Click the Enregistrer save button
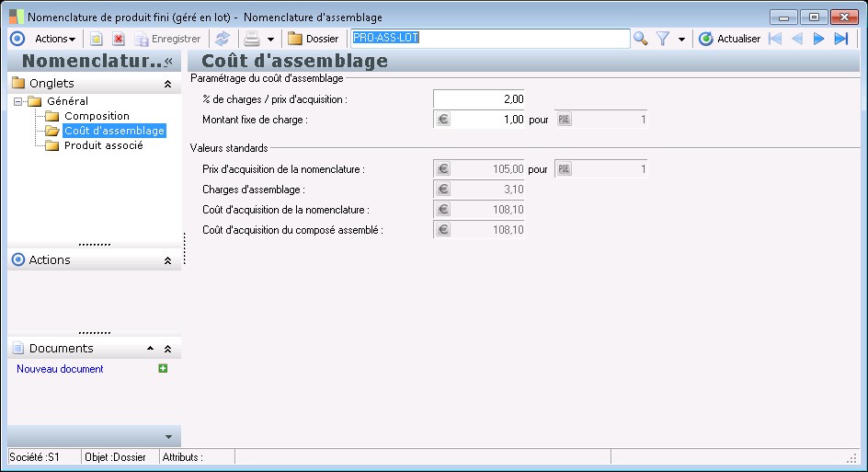 167,39
